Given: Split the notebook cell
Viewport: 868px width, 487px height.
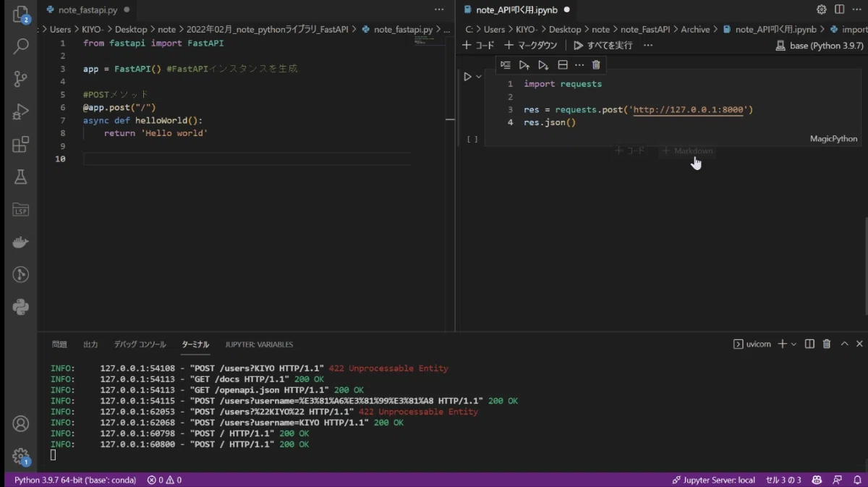Looking at the screenshot, I should 562,64.
